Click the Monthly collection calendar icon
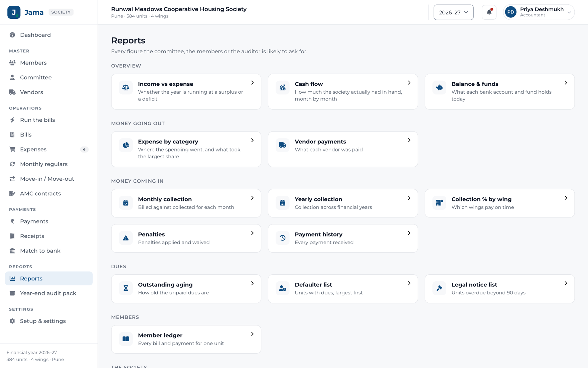Image resolution: width=588 pixels, height=368 pixels. [x=126, y=203]
